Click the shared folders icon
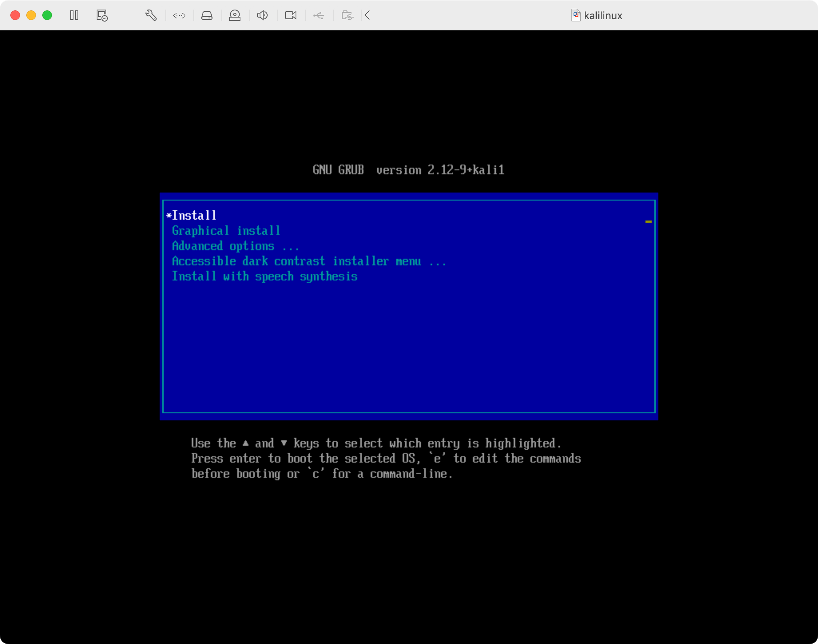The height and width of the screenshot is (644, 818). click(x=347, y=15)
